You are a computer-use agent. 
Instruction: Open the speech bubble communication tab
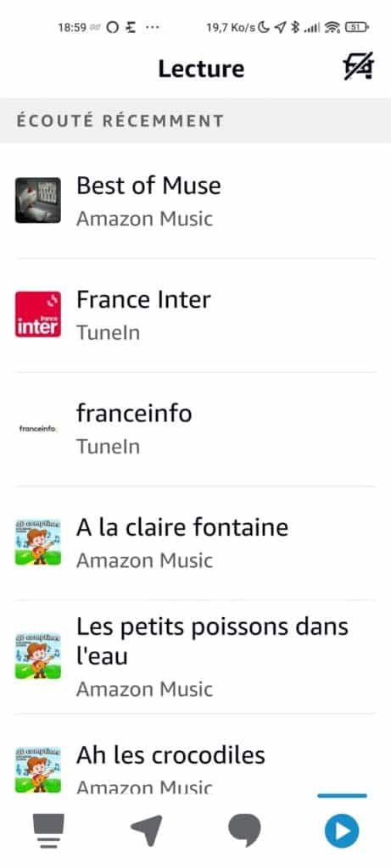pos(244,831)
